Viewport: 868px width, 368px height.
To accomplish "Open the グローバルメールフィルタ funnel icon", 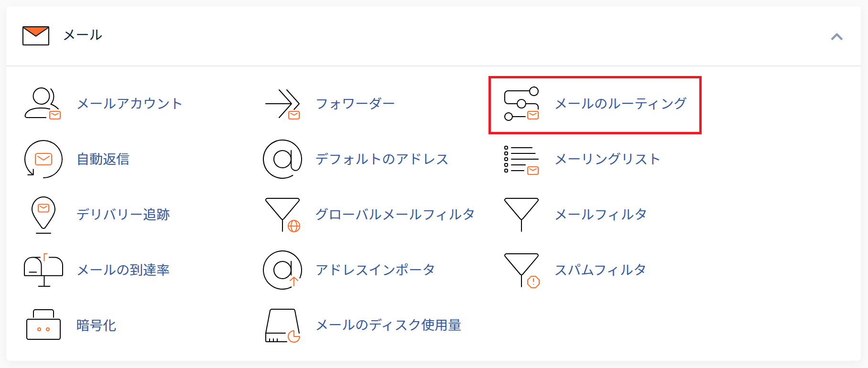I will coord(282,215).
